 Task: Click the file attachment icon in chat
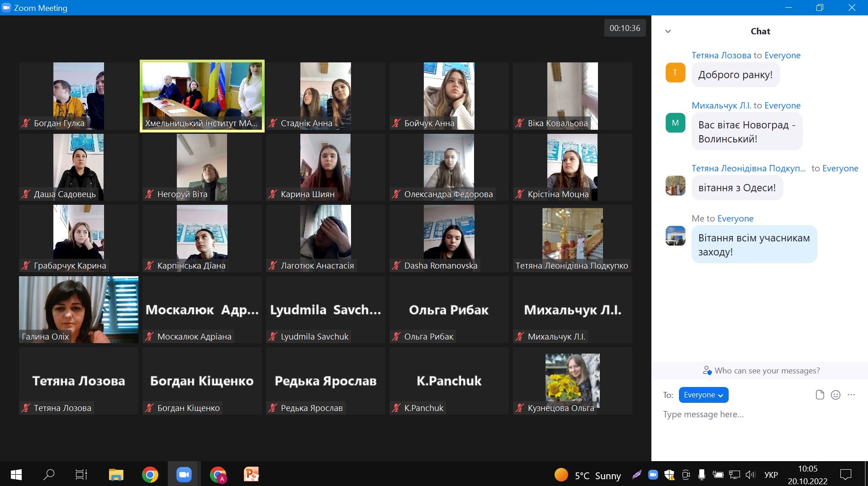820,395
